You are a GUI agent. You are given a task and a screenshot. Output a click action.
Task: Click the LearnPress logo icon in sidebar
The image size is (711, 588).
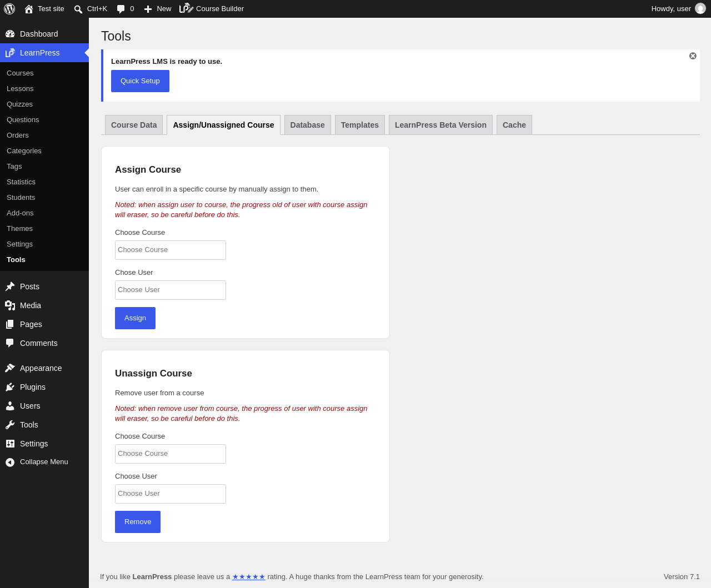pyautogui.click(x=10, y=53)
